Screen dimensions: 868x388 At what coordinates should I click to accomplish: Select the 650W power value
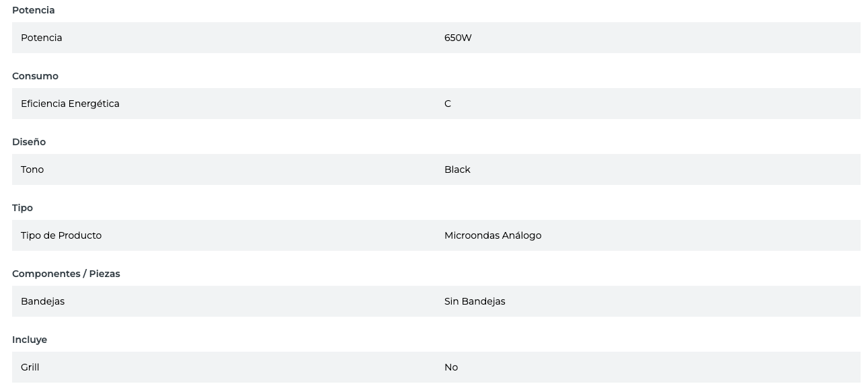(458, 38)
